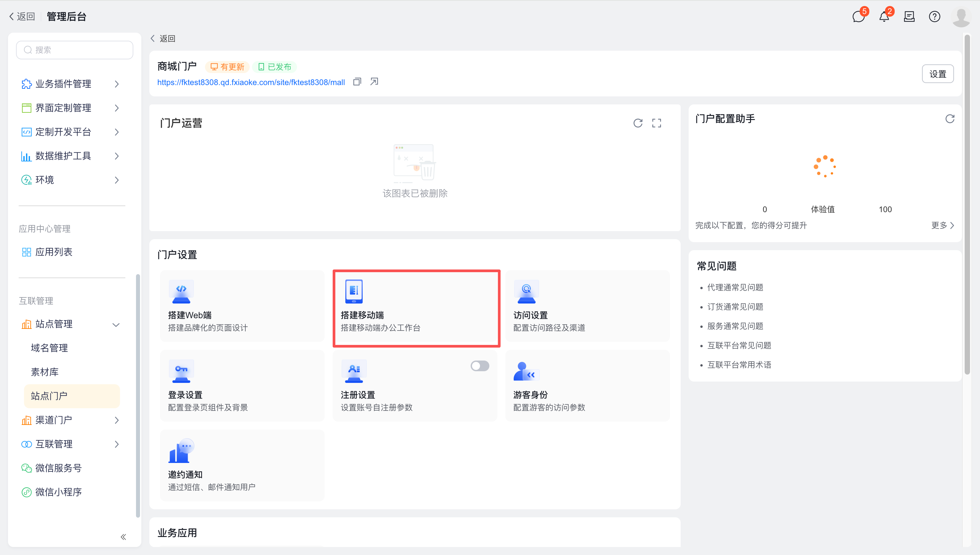Copy the mall portal URL

point(357,82)
